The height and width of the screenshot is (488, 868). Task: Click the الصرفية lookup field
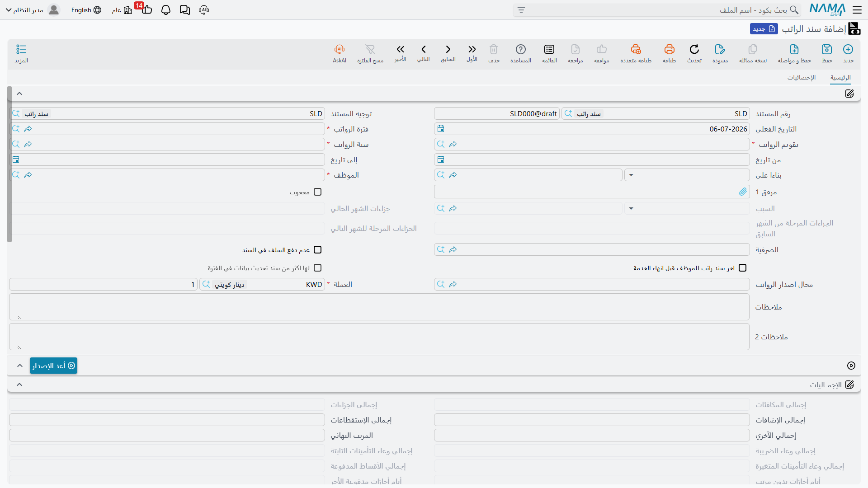tap(591, 249)
